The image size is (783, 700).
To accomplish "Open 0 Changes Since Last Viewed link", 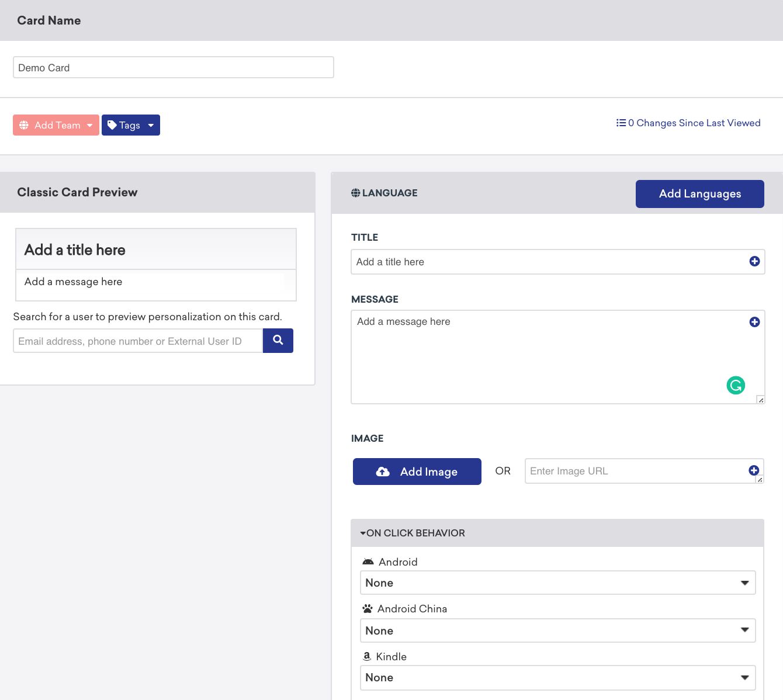I will [688, 123].
